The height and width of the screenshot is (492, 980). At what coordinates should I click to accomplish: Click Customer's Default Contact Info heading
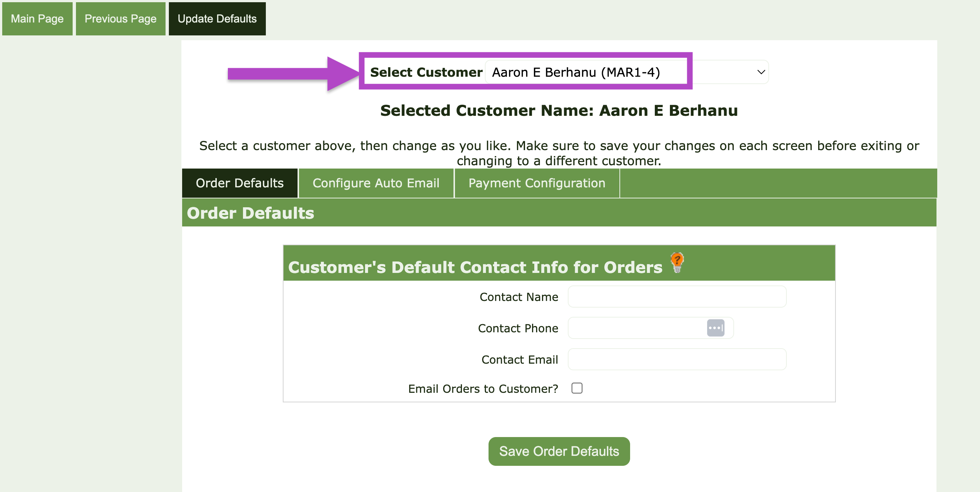click(x=475, y=267)
